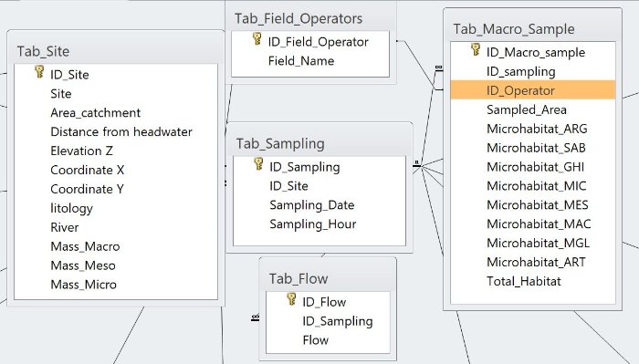Click the highlighted ID_Operator field

click(x=532, y=90)
